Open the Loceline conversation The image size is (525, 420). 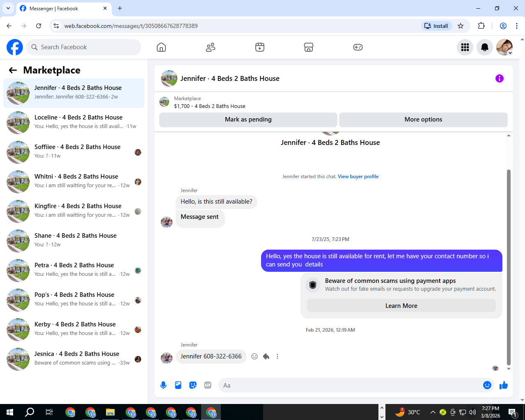pos(74,123)
